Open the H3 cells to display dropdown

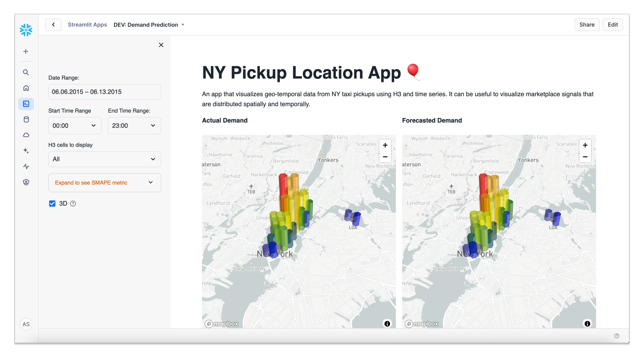[104, 159]
